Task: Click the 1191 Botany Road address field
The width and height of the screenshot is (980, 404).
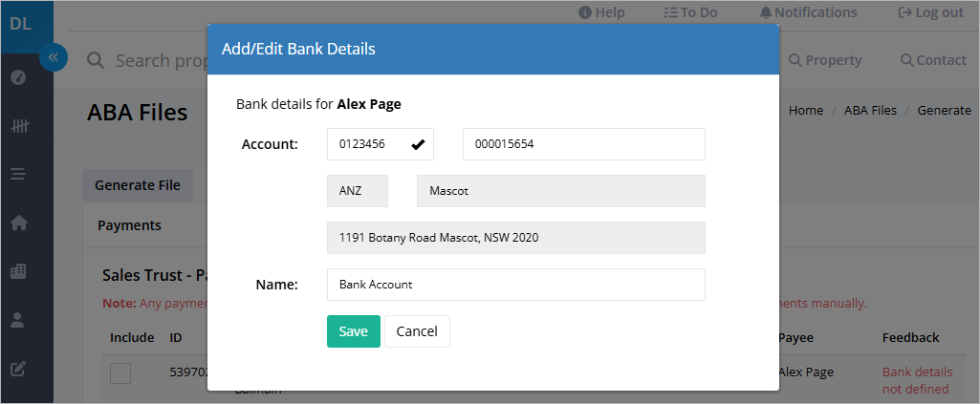Action: [515, 238]
